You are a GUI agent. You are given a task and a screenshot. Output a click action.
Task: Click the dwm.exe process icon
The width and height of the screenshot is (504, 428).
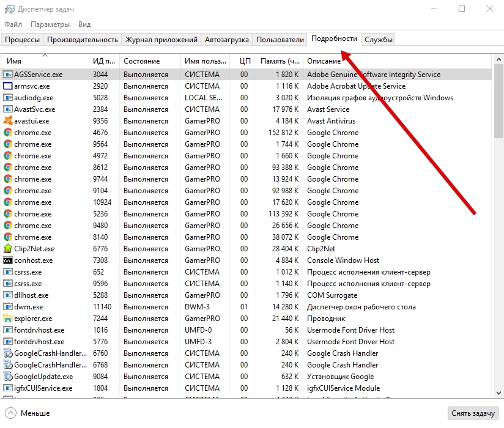point(8,307)
